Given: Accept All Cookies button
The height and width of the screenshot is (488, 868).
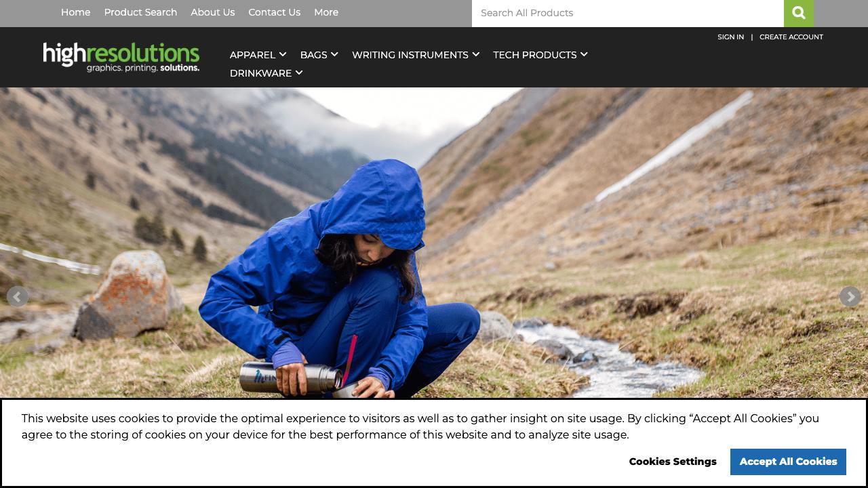Looking at the screenshot, I should (x=788, y=462).
